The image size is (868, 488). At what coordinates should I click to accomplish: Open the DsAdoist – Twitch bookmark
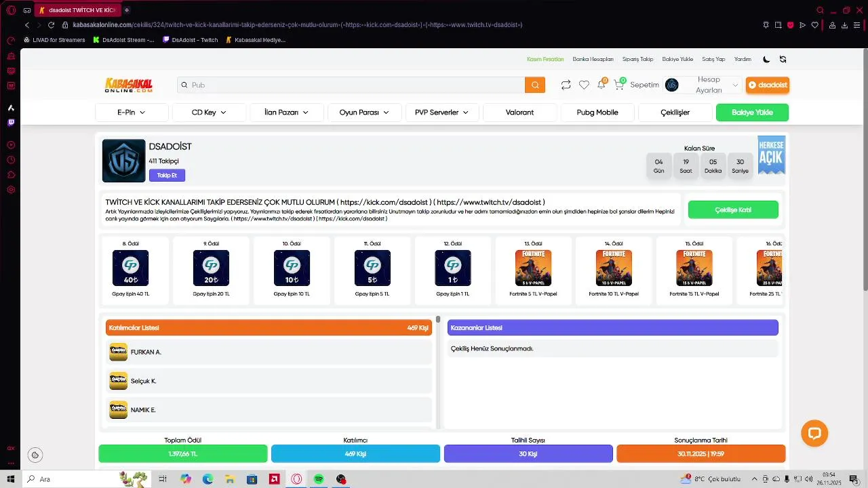tap(190, 40)
